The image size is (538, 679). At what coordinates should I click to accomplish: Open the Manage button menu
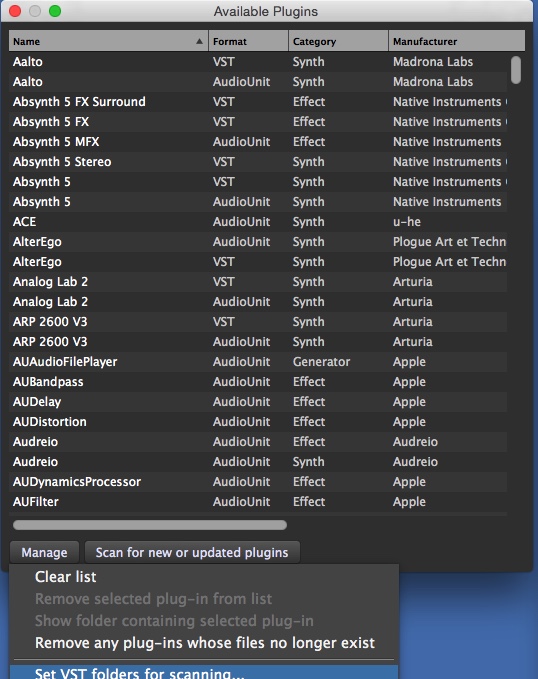point(44,552)
